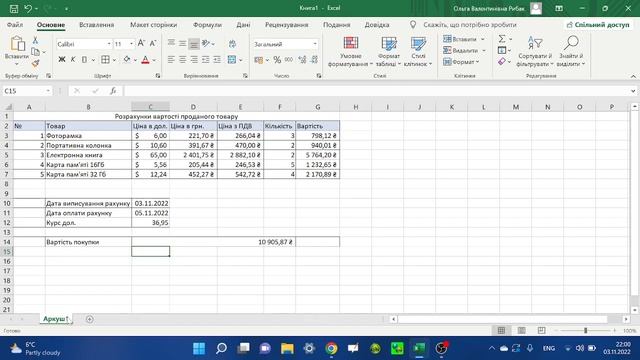Add new sheet with plus icon
640x360 pixels.
[89, 319]
